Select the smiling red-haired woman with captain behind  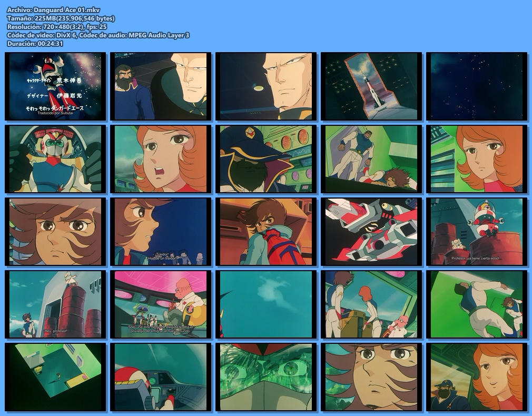click(x=477, y=377)
